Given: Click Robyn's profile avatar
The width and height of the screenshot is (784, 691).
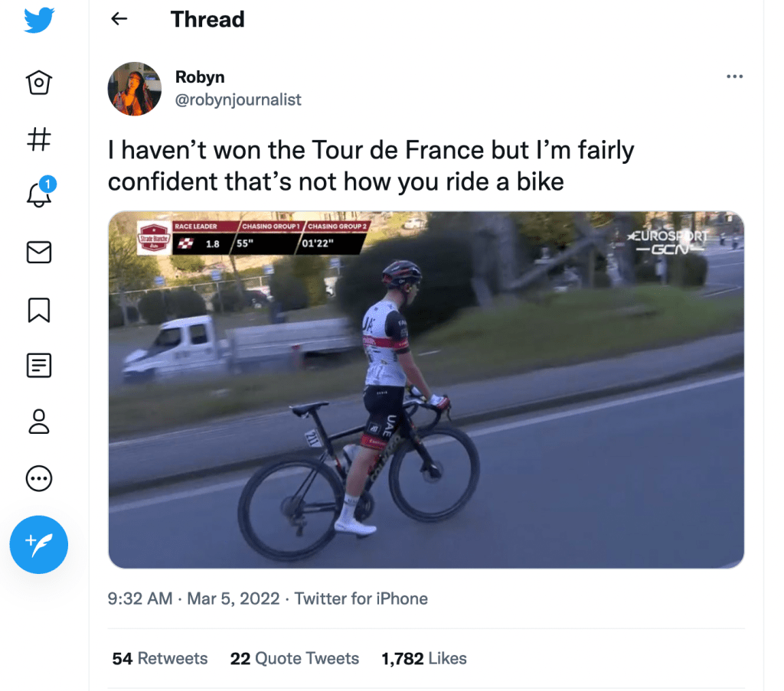Looking at the screenshot, I should click(x=135, y=89).
